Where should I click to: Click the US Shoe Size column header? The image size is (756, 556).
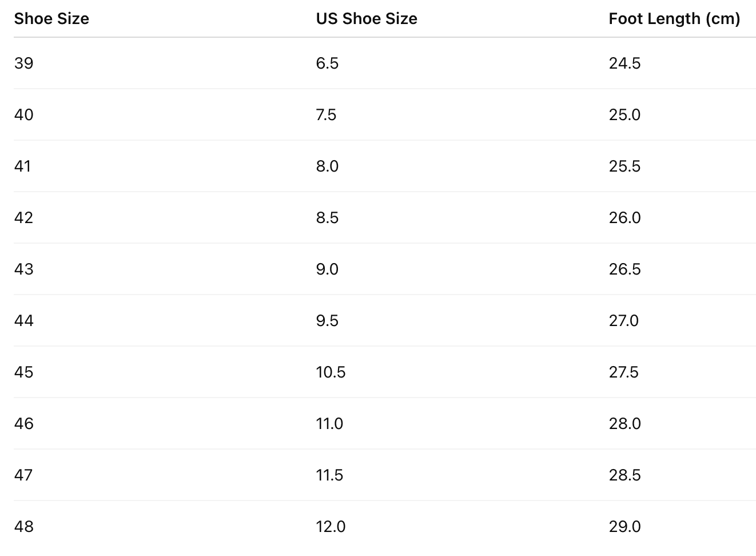tap(367, 19)
